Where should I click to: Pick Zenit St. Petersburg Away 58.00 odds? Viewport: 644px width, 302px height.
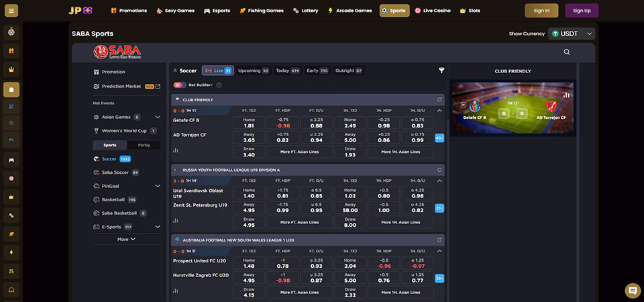click(x=350, y=207)
